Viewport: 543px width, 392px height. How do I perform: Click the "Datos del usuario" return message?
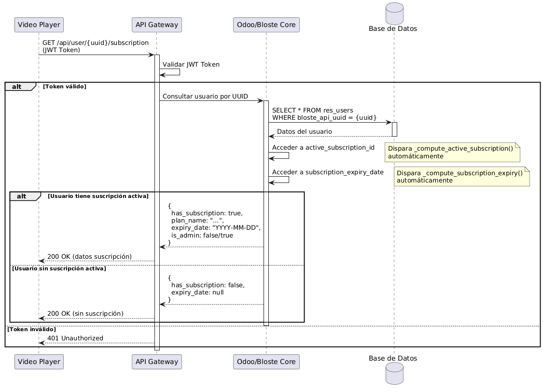tap(304, 132)
